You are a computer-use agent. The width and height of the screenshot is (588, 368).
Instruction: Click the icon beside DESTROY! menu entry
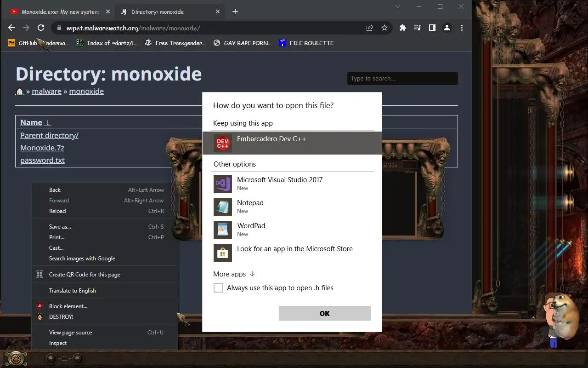[x=40, y=316]
